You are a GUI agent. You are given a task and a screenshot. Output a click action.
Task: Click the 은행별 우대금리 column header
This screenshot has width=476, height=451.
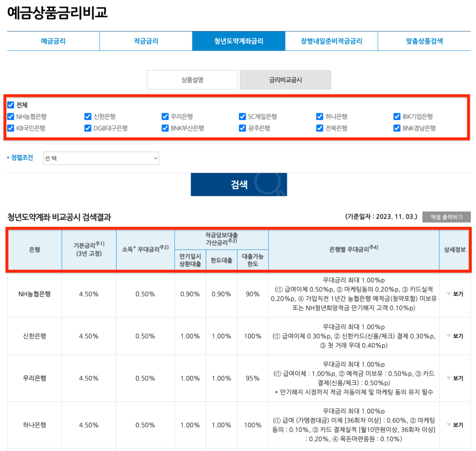(354, 250)
